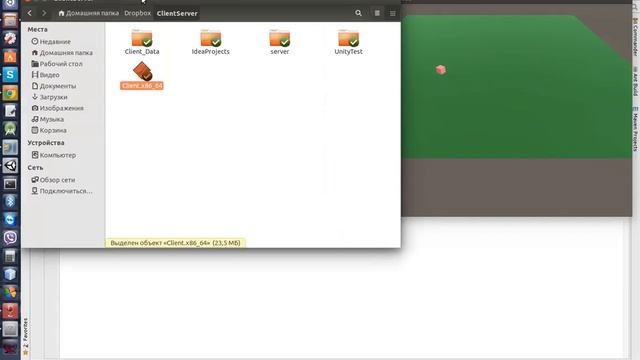This screenshot has width=640, height=360.
Task: Open Unity editor from the dock
Action: (10, 165)
